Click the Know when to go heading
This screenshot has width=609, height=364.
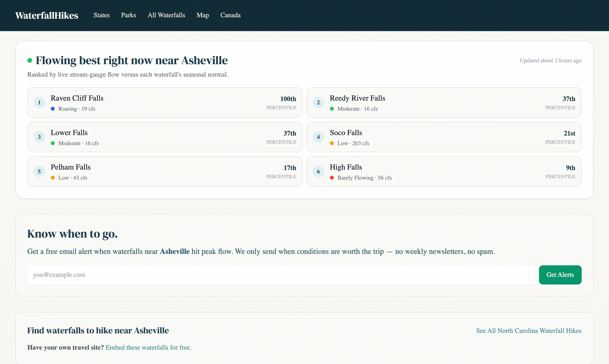coord(72,234)
